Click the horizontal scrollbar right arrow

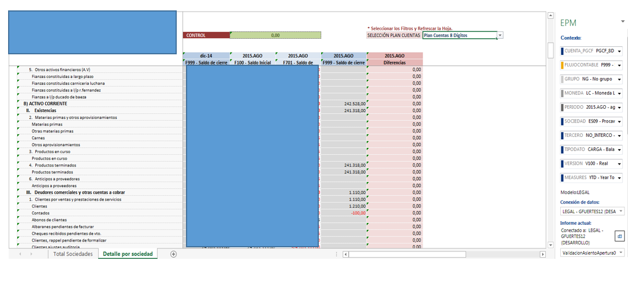coord(542,254)
